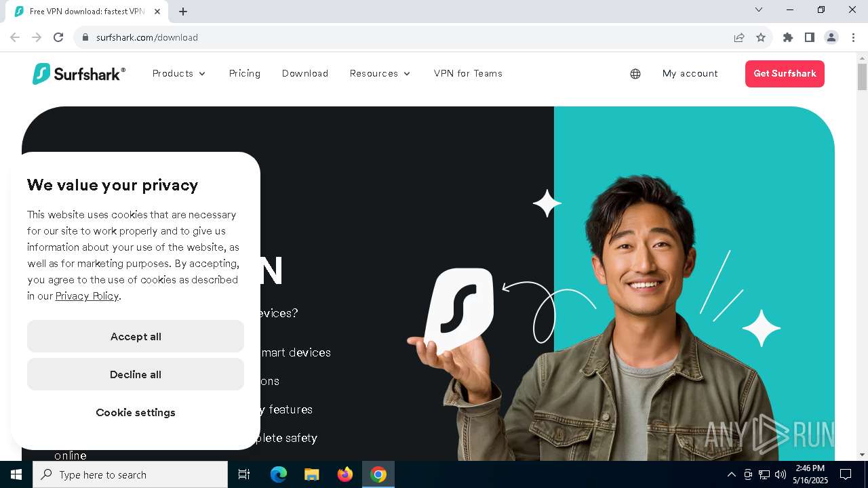The width and height of the screenshot is (868, 488).
Task: Click the address bar URL
Action: (x=147, y=37)
